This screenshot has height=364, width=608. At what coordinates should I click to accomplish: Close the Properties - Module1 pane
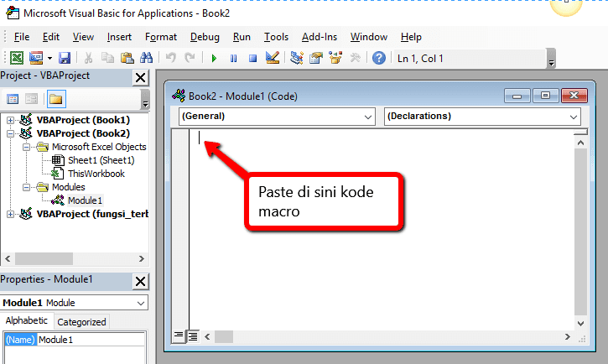[x=140, y=282]
